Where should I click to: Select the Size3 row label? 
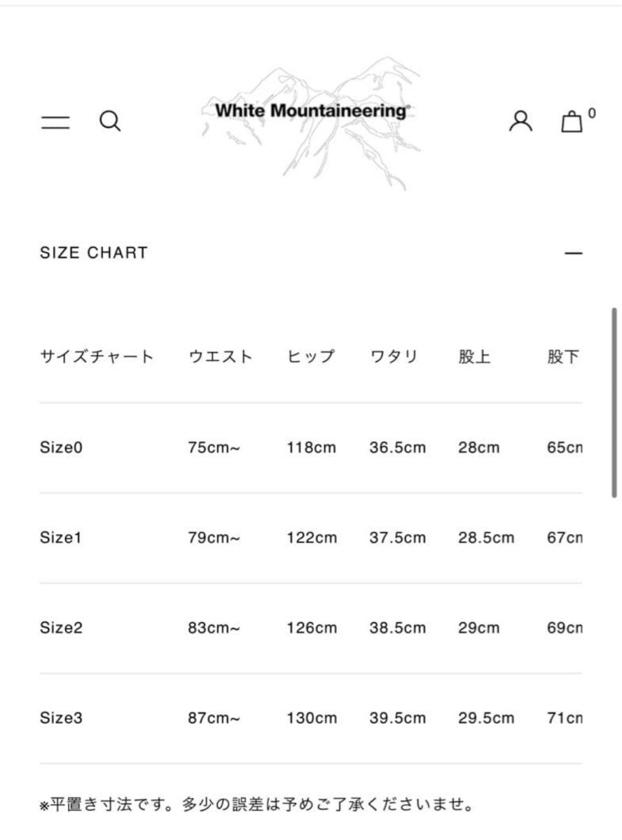click(61, 718)
